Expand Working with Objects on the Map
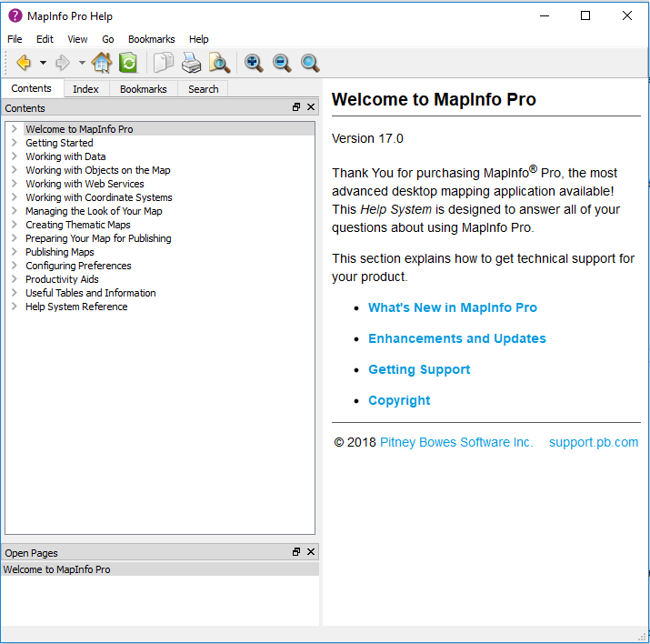This screenshot has width=650, height=644. [x=15, y=170]
